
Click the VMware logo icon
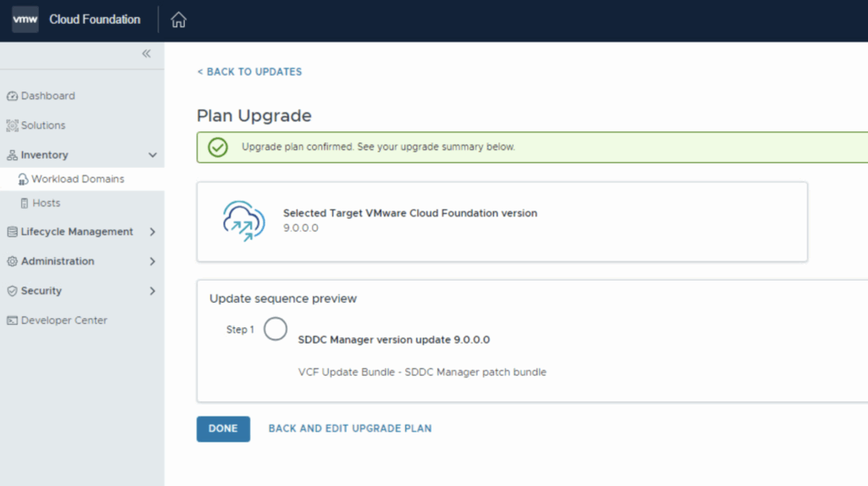click(x=25, y=20)
